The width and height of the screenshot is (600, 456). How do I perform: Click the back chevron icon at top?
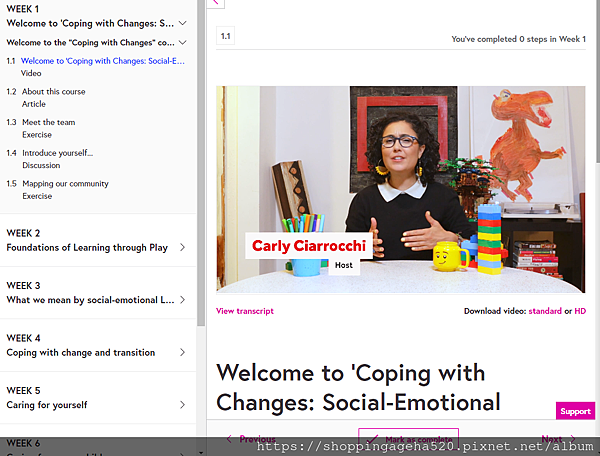pyautogui.click(x=216, y=3)
